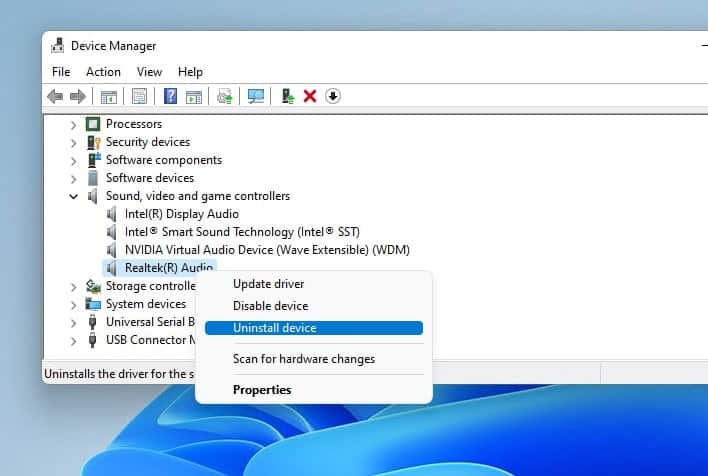Click the green enable device toolbar icon
Image resolution: width=708 pixels, height=476 pixels.
click(x=288, y=96)
